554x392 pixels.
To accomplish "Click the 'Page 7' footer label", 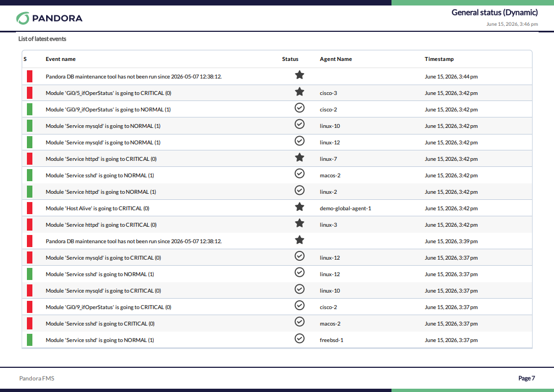I will (527, 378).
